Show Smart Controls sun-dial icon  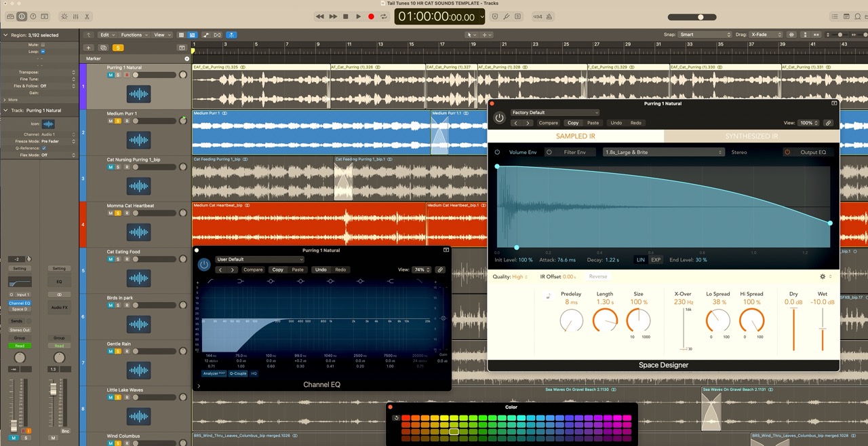click(x=64, y=16)
